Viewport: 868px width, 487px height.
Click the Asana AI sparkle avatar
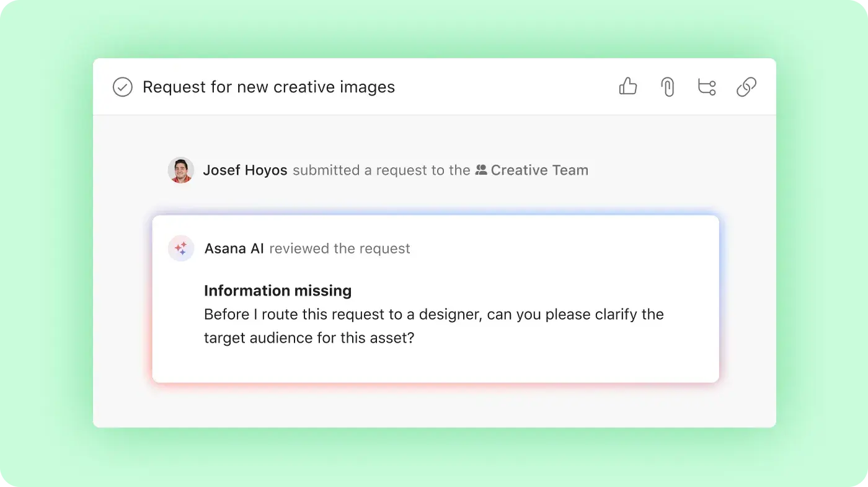pyautogui.click(x=181, y=248)
